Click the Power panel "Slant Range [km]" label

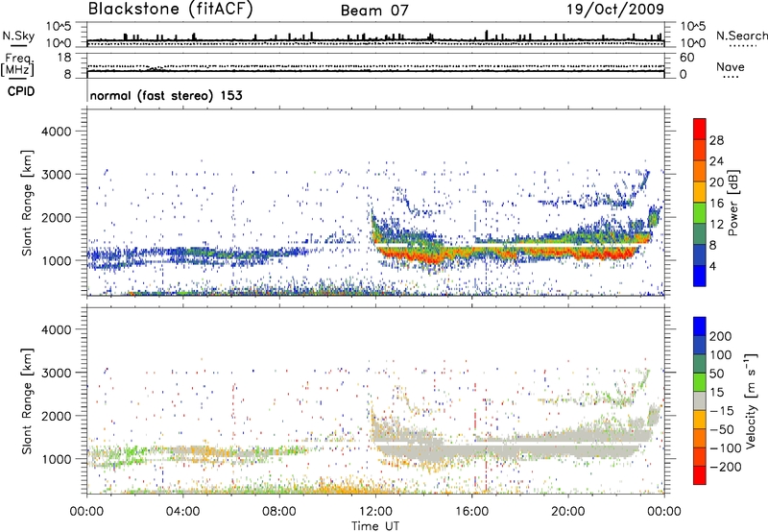(x=27, y=203)
